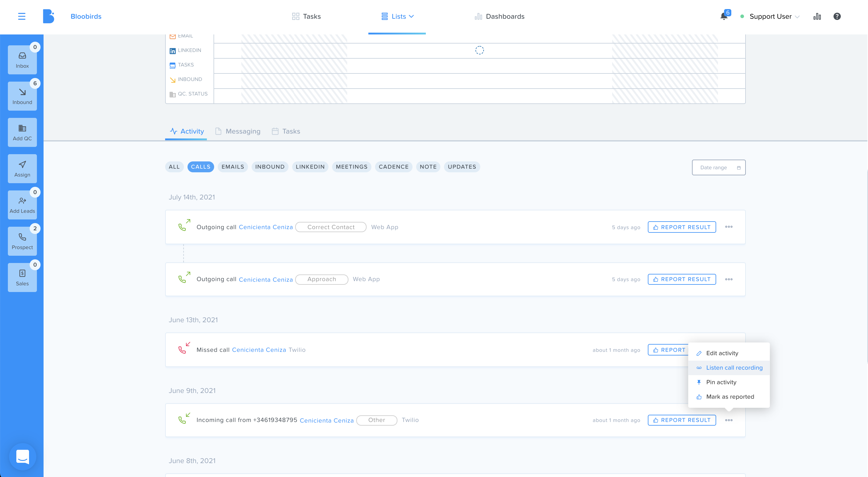This screenshot has width=868, height=477.
Task: Click phone icon of Approach call
Action: (x=184, y=277)
